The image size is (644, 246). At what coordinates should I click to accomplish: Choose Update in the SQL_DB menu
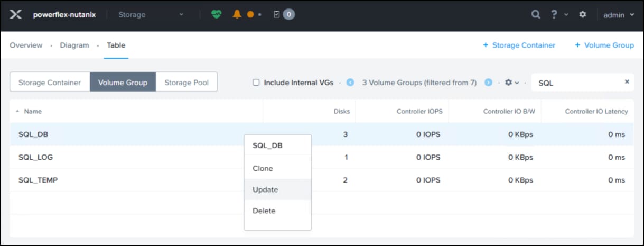[x=277, y=189]
